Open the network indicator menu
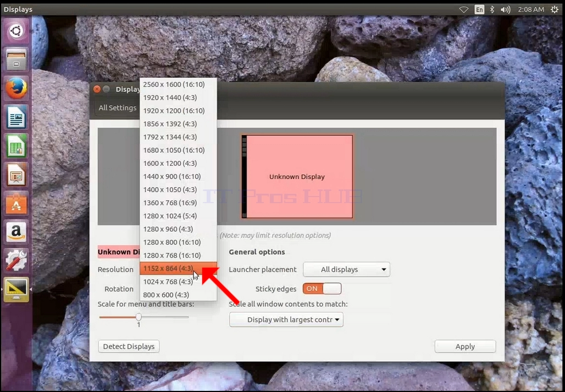The image size is (565, 392). pyautogui.click(x=463, y=9)
